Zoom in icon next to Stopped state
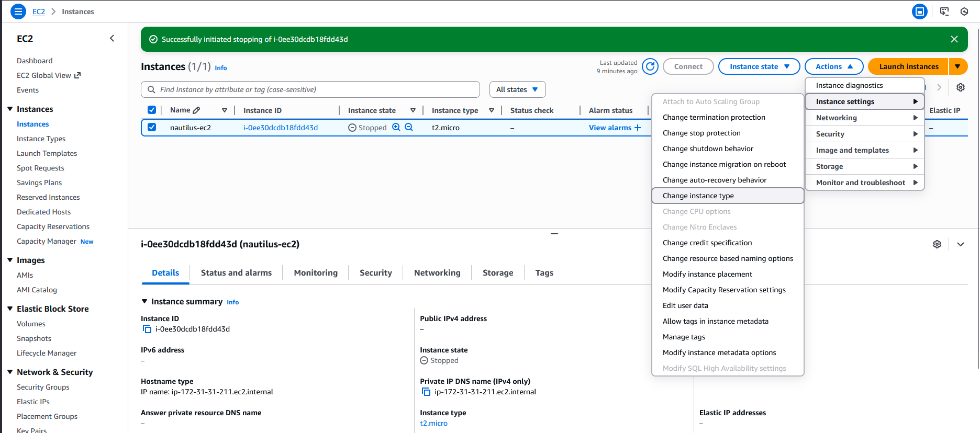The width and height of the screenshot is (980, 433). point(396,127)
